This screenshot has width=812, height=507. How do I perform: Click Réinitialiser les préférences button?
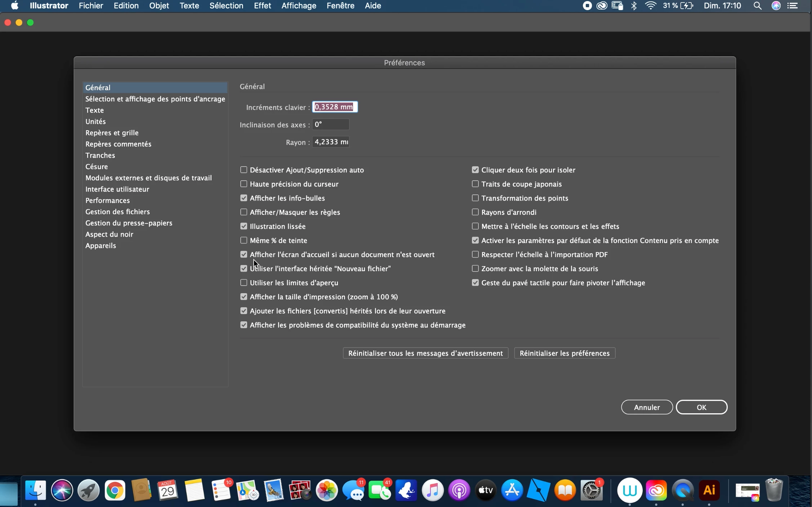point(565,353)
